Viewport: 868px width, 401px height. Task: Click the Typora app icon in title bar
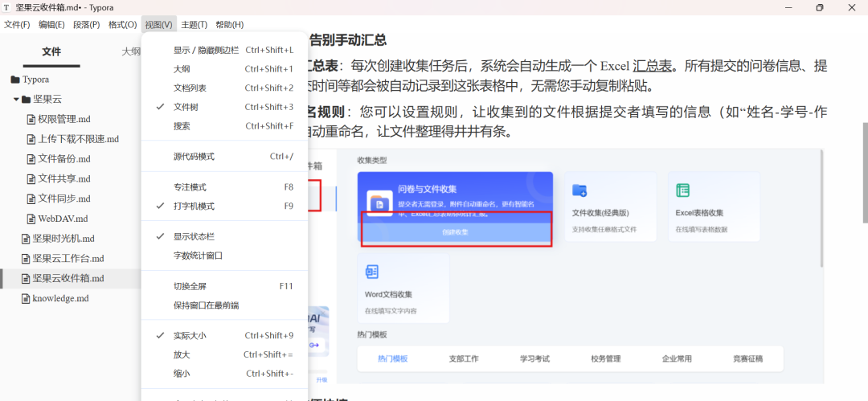6,8
